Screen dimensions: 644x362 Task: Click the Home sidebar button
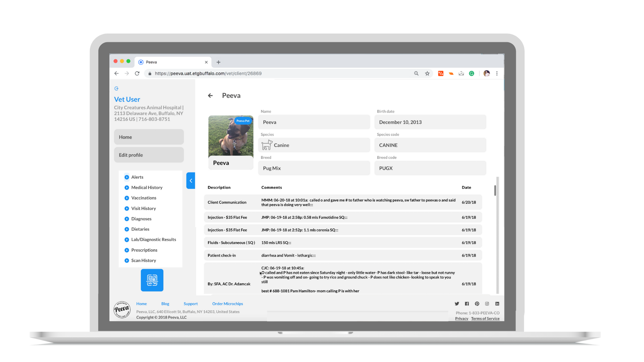pos(149,137)
